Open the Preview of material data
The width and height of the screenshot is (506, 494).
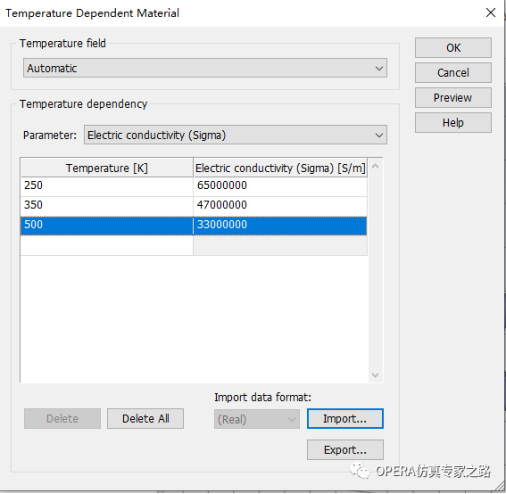coord(453,98)
